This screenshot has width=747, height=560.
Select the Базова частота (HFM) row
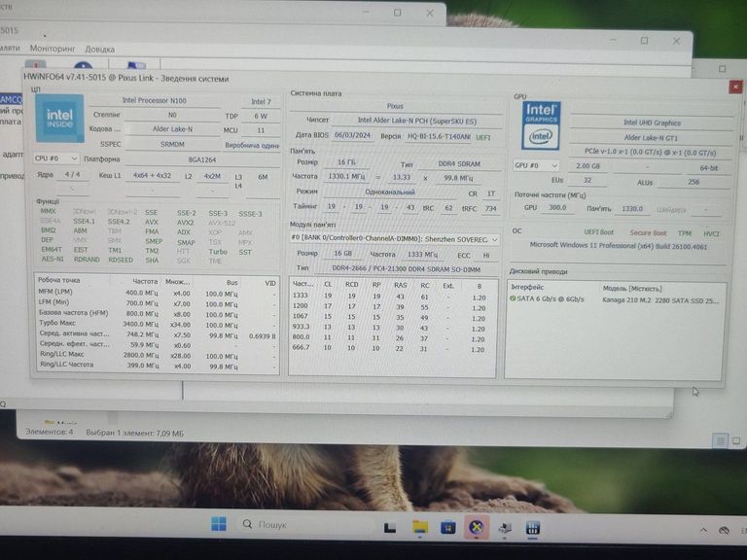click(158, 313)
